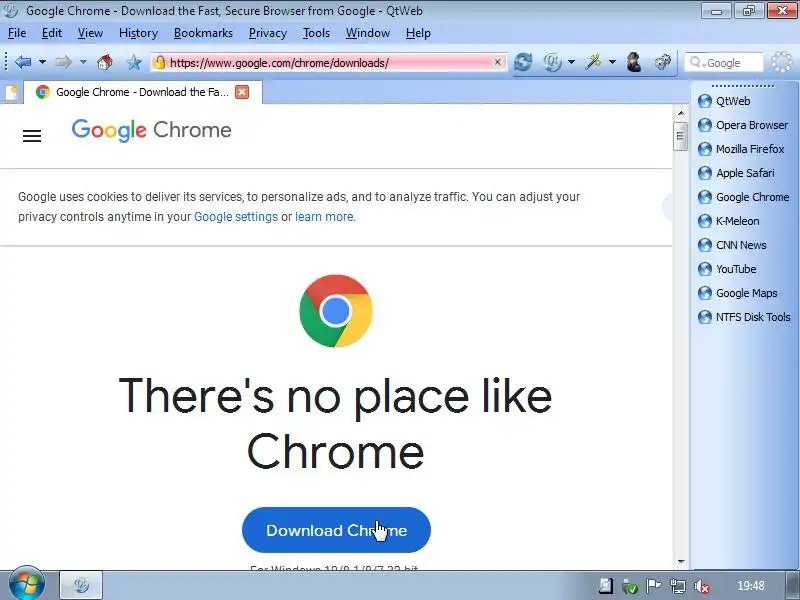Follow the Google settings link

point(236,217)
